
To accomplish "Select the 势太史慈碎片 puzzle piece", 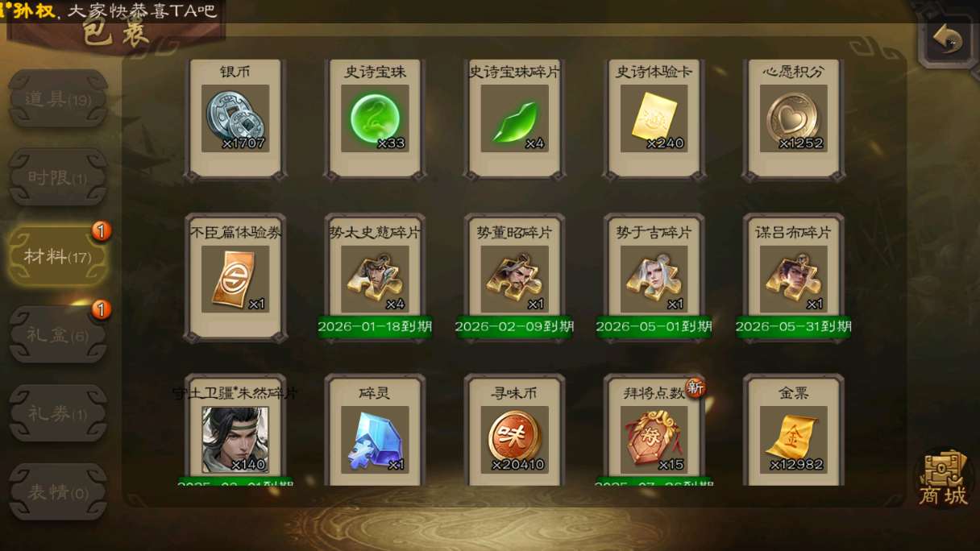I will [375, 280].
